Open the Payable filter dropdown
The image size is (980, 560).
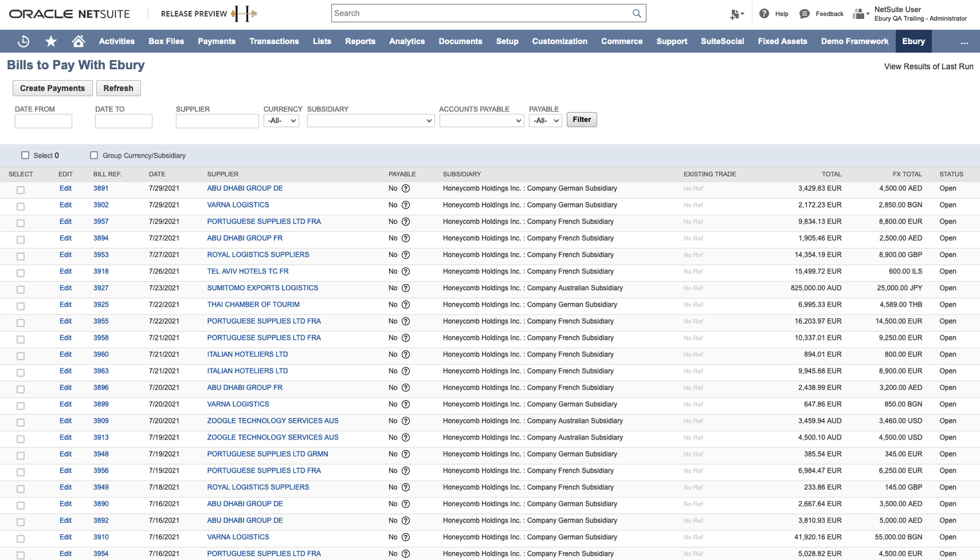click(545, 121)
